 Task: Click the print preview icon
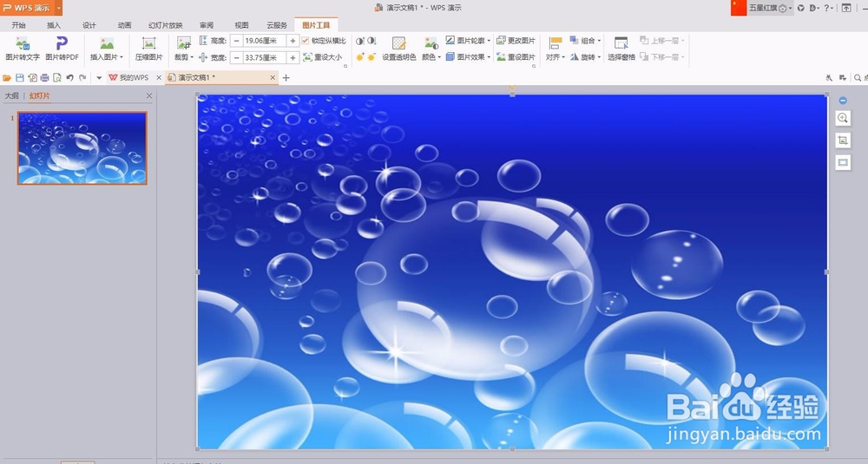(x=57, y=78)
